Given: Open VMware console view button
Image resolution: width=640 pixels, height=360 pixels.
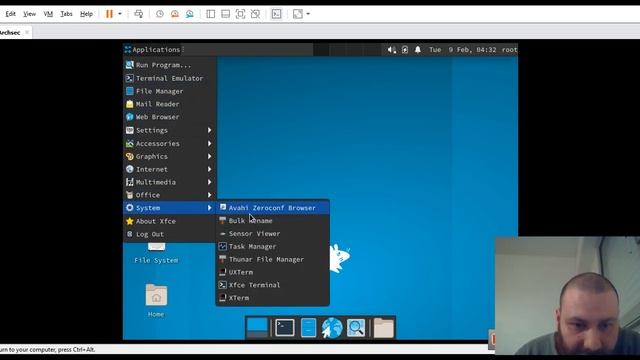Looking at the screenshot, I should 276,14.
